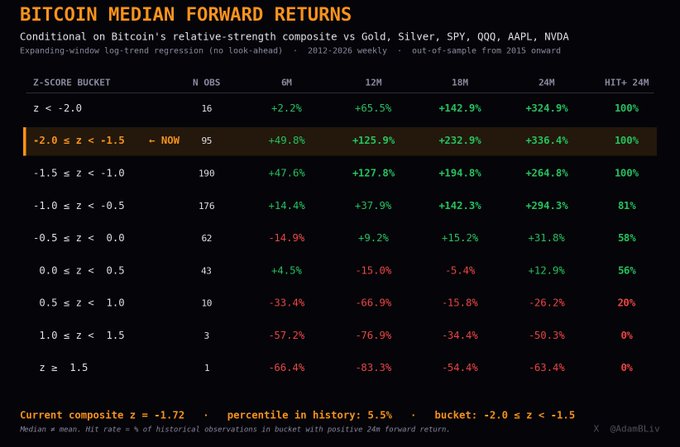Click the N OBS value '43'
Viewport: 680px width, 447px height.
pos(207,271)
